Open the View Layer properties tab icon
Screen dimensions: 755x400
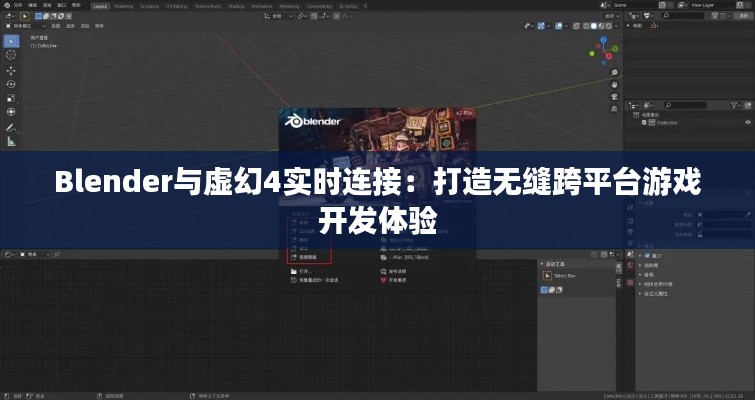(630, 242)
